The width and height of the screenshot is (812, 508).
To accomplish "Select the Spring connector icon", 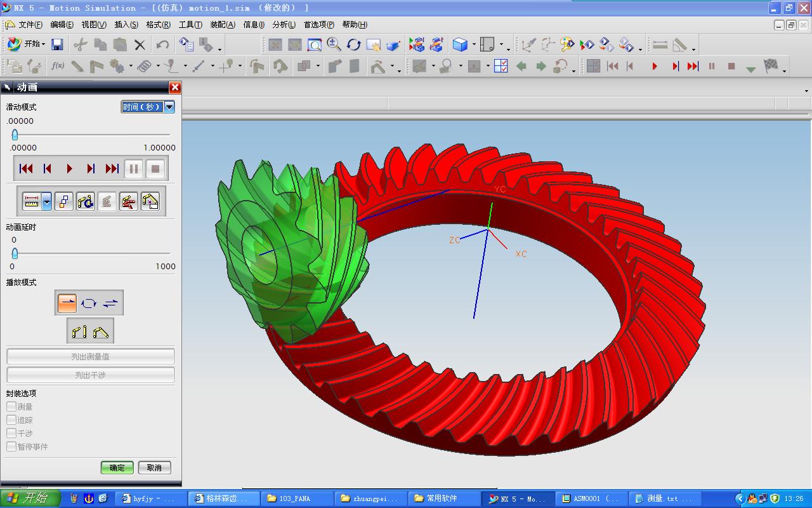I will point(144,66).
